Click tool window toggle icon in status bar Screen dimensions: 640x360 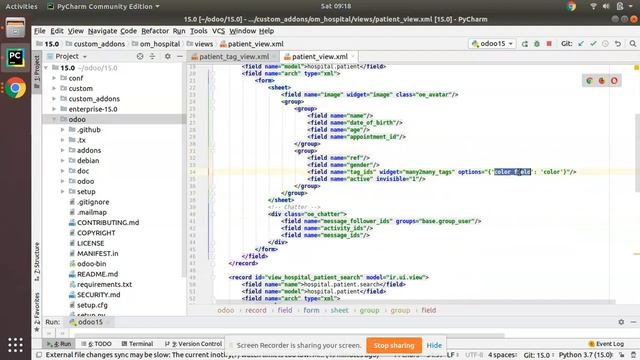(x=39, y=355)
